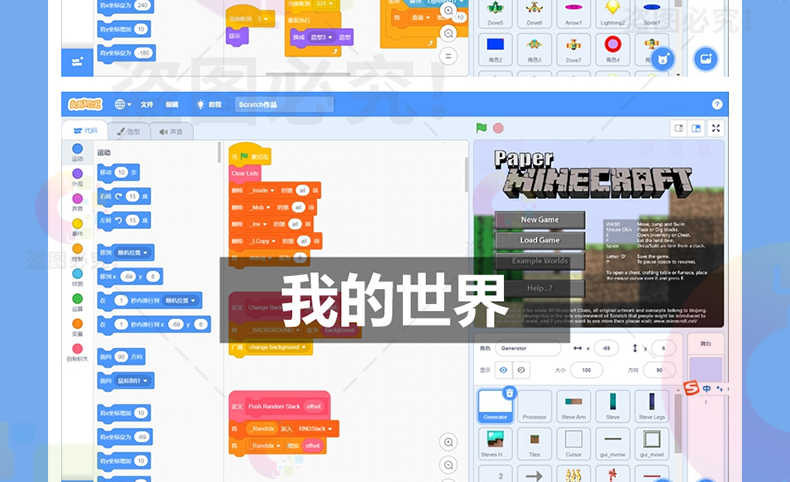Click the green flag hat block

250,156
